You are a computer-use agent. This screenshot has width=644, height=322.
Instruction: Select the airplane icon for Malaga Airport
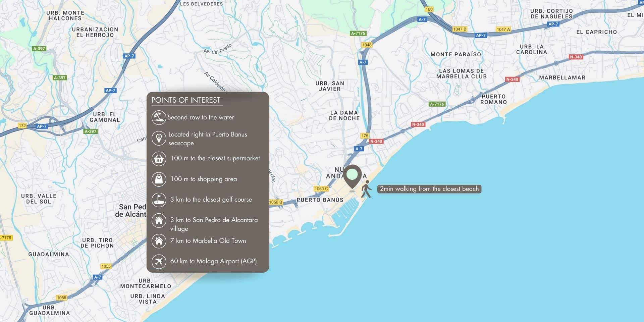tap(159, 261)
